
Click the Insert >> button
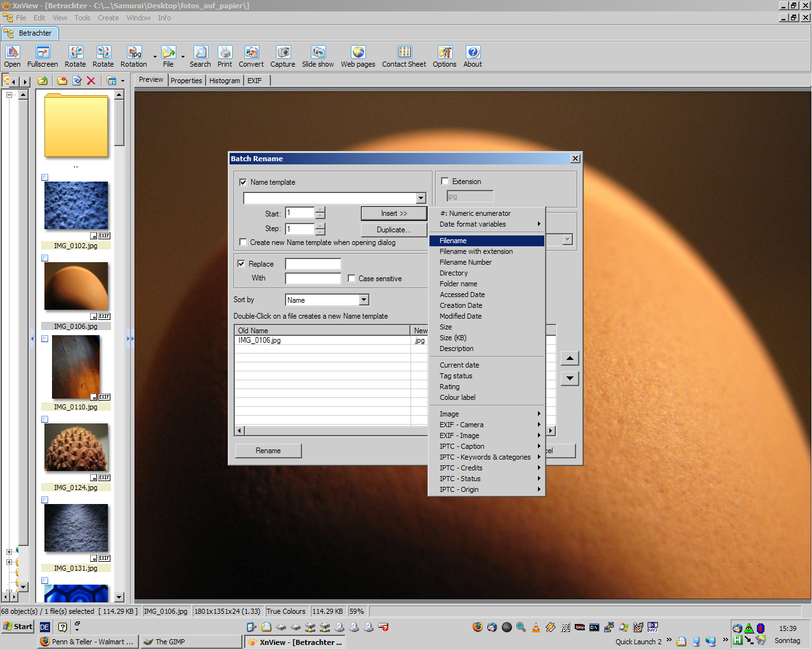(394, 213)
